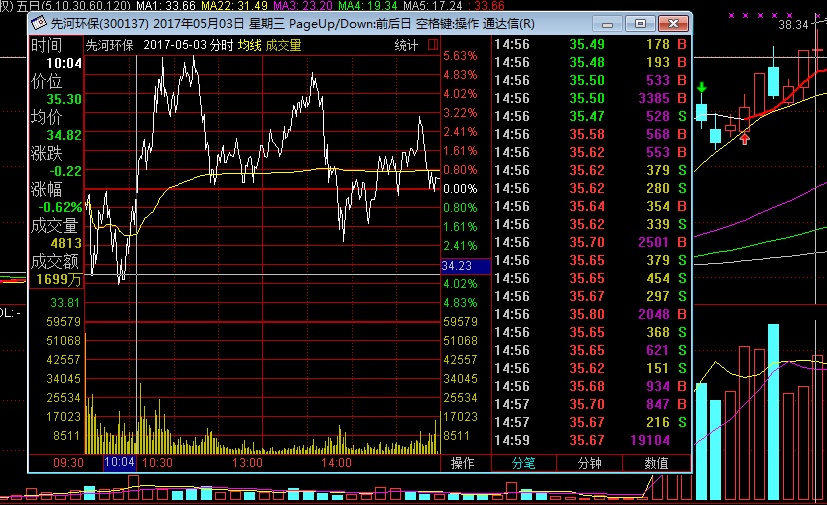Click the small red box icon beside 统计
Screen dimensions: 827x505
tap(433, 45)
